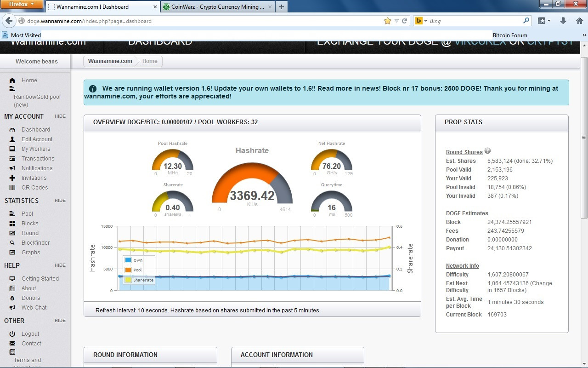Image resolution: width=588 pixels, height=368 pixels.
Task: Click the Getting Started monitor icon
Action: pyautogui.click(x=12, y=279)
